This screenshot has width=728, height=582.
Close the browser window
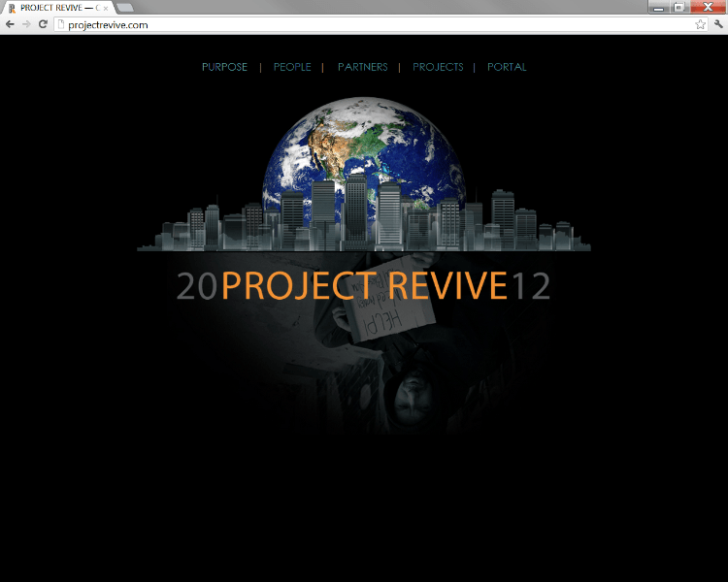tap(708, 7)
